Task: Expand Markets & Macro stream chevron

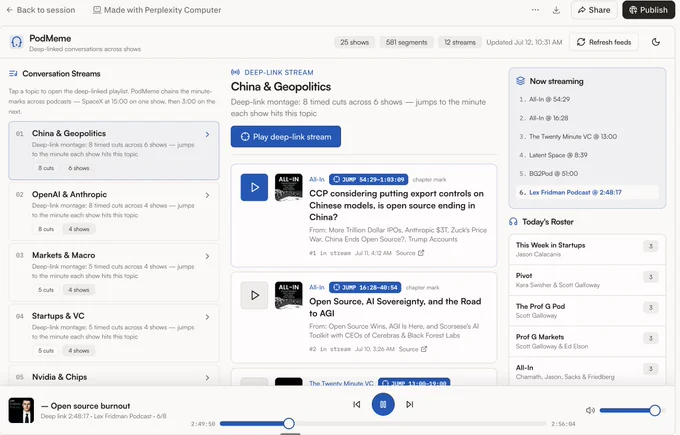Action: pyautogui.click(x=207, y=256)
